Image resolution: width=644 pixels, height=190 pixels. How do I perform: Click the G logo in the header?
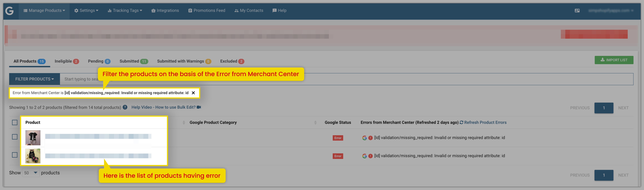click(x=9, y=11)
